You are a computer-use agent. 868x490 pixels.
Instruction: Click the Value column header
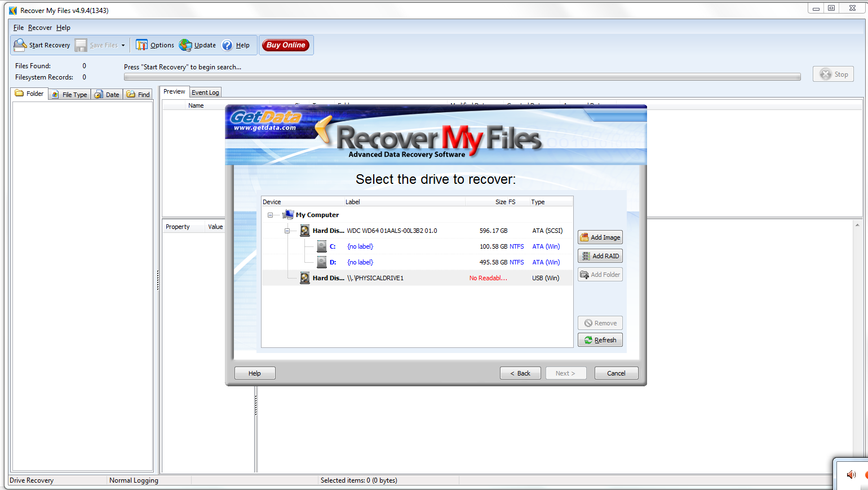click(215, 227)
